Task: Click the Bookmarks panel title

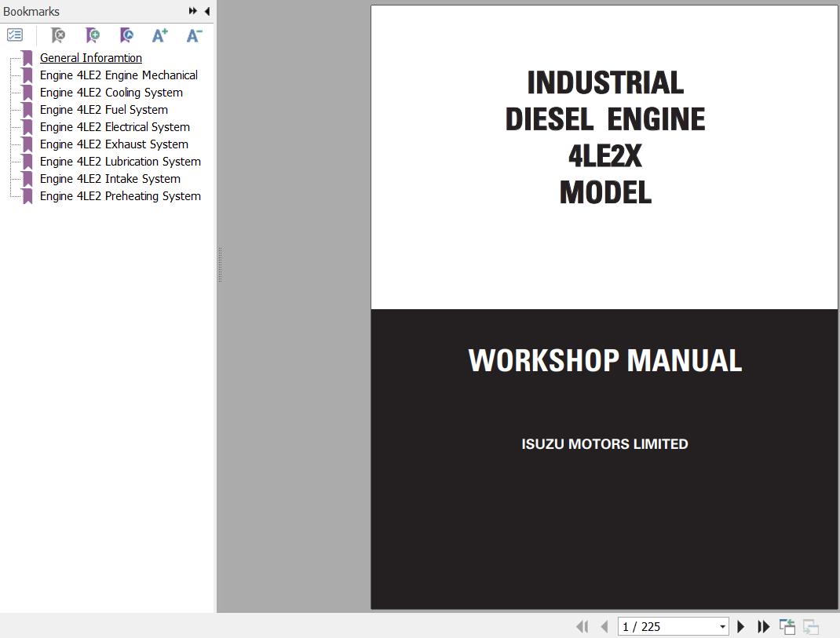Action: click(31, 11)
